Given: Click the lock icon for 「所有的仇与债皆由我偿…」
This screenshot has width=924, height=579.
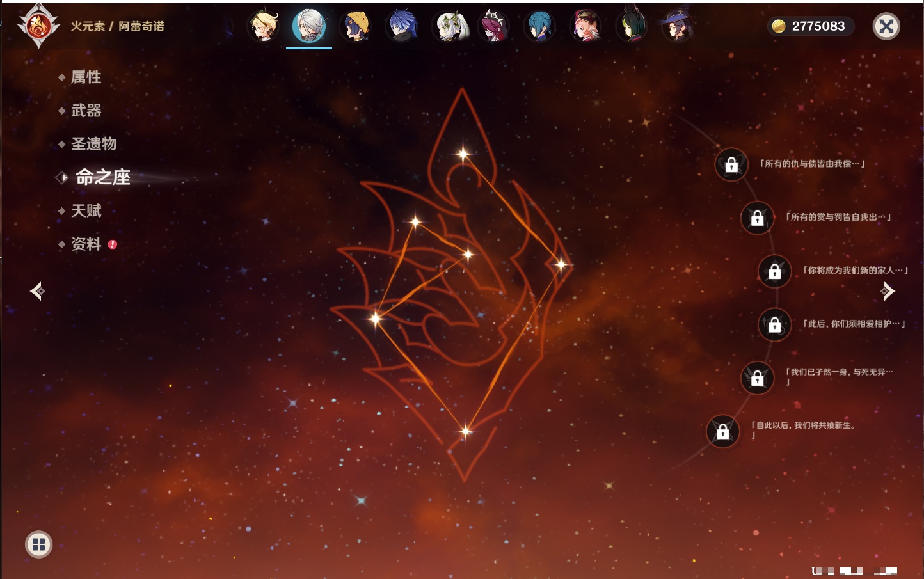Looking at the screenshot, I should (731, 165).
